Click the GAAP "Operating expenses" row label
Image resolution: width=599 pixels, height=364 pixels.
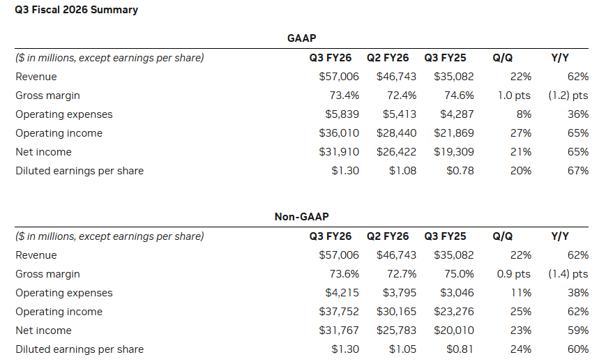click(64, 114)
